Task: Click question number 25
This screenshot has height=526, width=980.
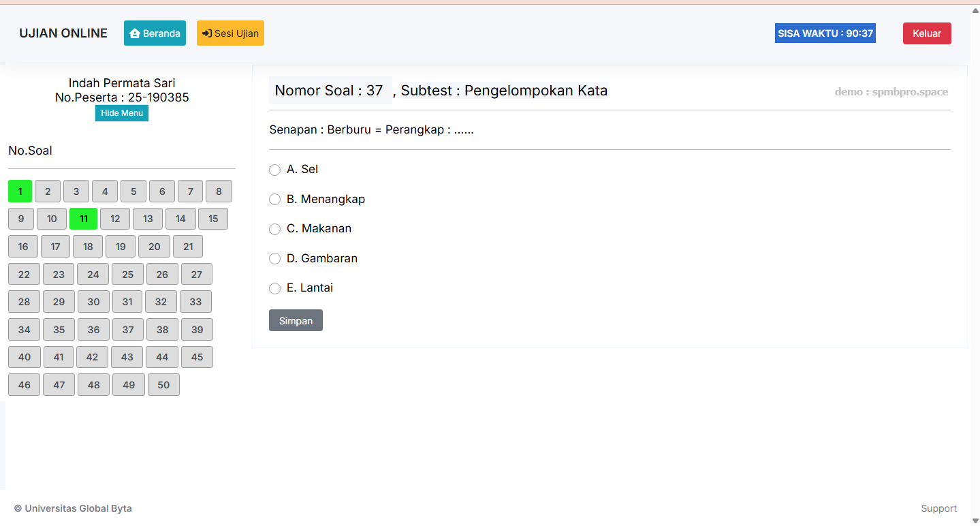Action: (127, 274)
